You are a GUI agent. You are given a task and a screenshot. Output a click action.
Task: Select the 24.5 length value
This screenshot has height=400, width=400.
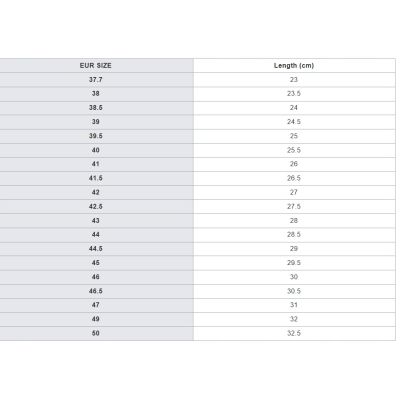pos(294,122)
